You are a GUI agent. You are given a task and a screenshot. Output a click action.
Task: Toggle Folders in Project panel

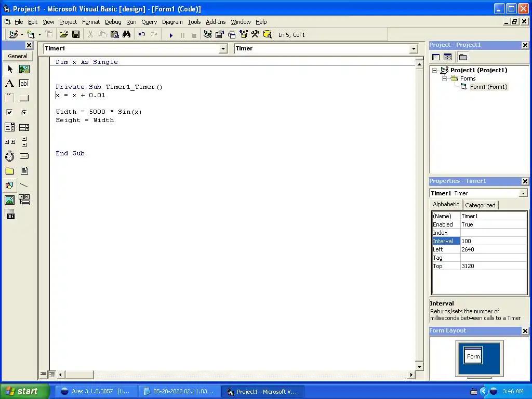pos(463,57)
